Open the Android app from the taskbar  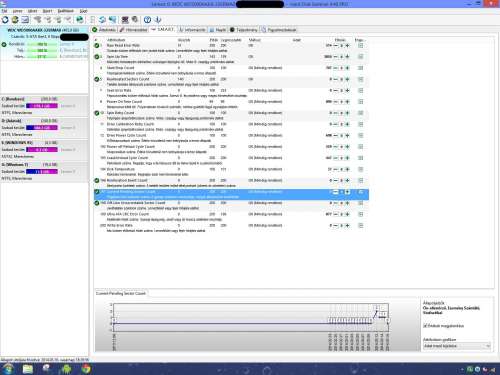click(x=66, y=369)
